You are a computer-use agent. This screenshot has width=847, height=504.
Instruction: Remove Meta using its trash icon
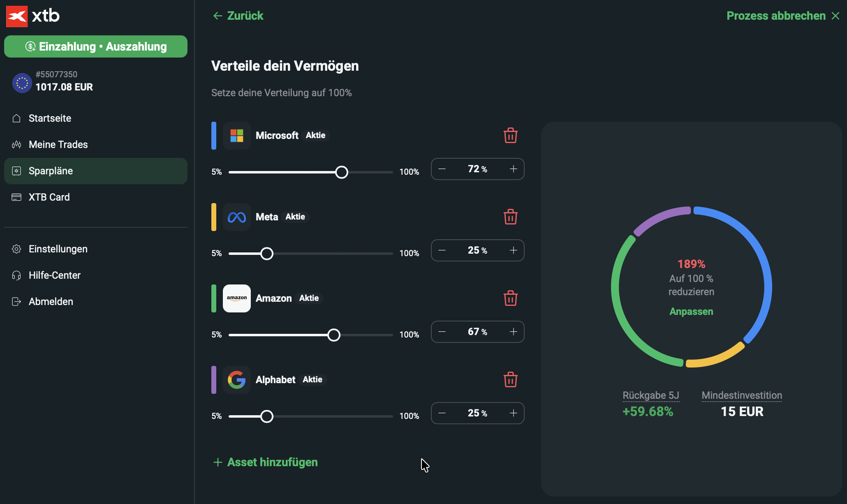[510, 217]
